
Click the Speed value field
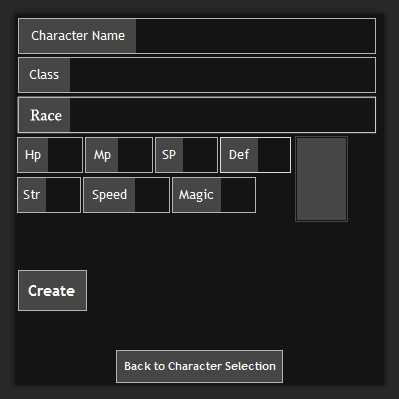pos(152,195)
